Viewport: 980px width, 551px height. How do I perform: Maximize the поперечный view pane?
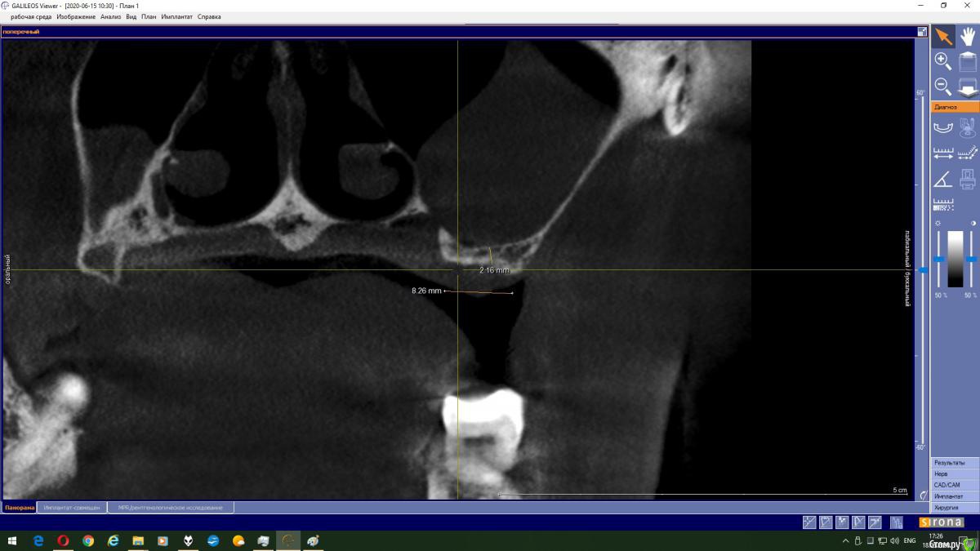pyautogui.click(x=922, y=32)
